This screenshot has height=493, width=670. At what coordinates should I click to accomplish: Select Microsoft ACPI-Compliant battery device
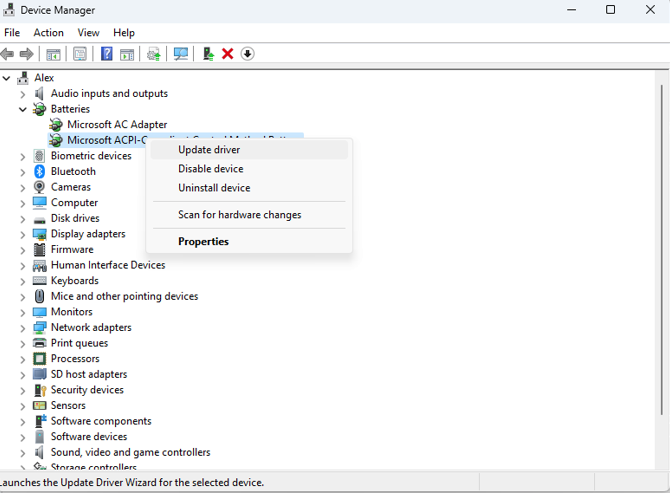175,140
